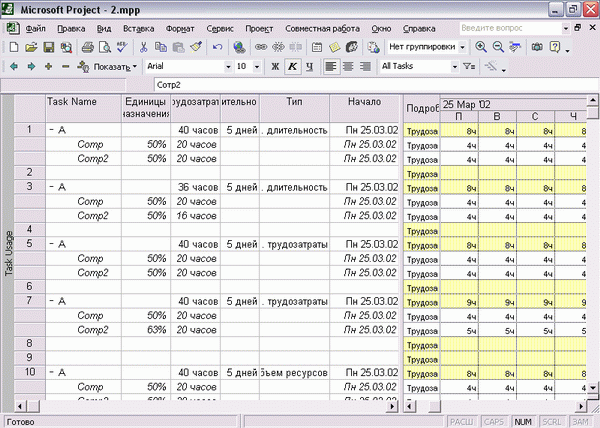The width and height of the screenshot is (600, 428).
Task: Select the 63% units cell for Сотр2
Action: click(146, 330)
